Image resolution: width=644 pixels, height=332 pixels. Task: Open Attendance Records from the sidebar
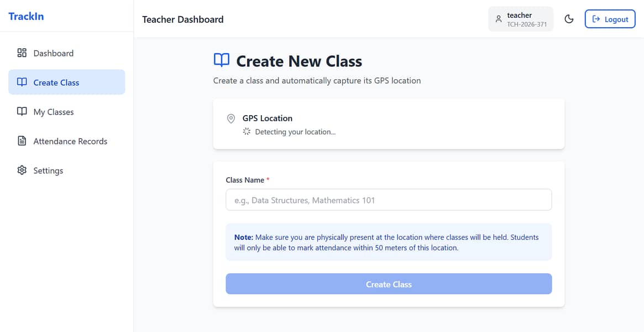(x=70, y=141)
